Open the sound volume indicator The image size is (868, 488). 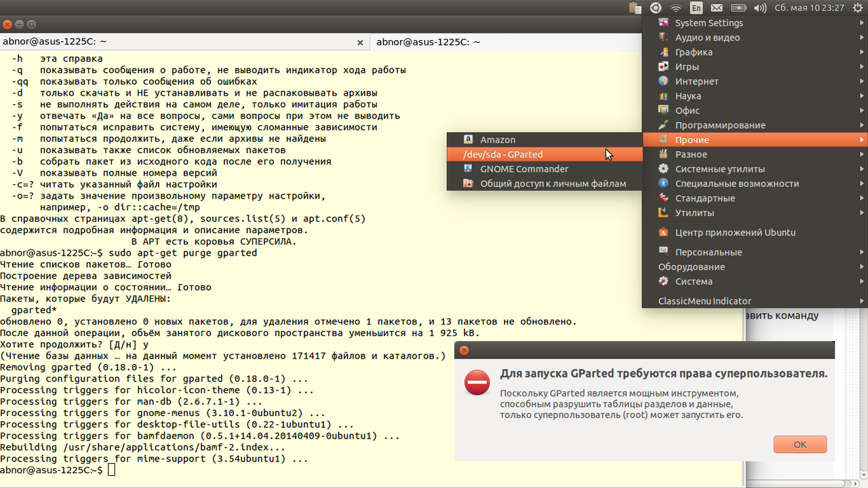pos(760,8)
